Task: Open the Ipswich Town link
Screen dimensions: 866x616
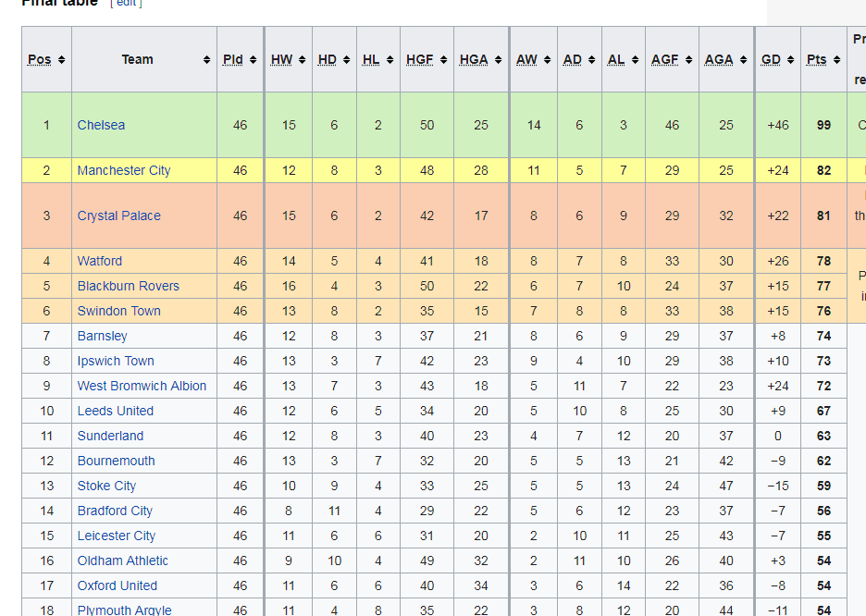Action: 116,361
